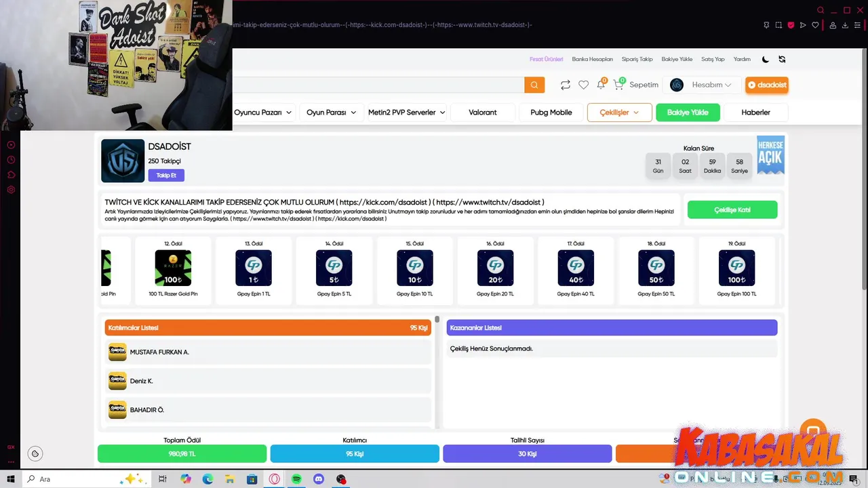Open the compare arrows icon in site header
The image size is (868, 488).
pyautogui.click(x=565, y=85)
